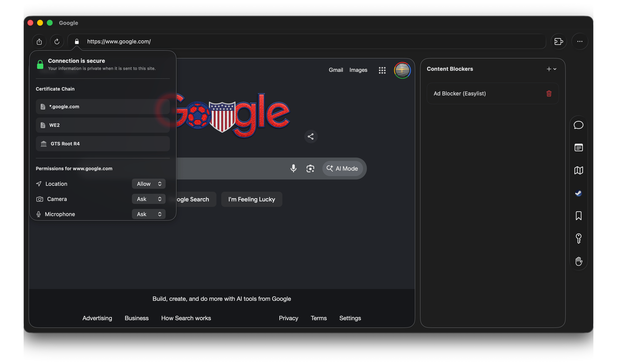Viewport: 617px width, 364px height.
Task: Open the Terms footer link
Action: pos(319,318)
